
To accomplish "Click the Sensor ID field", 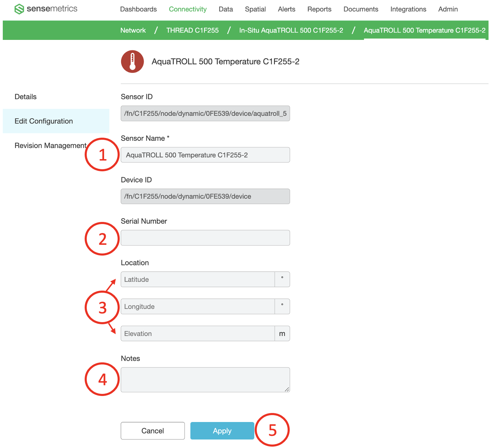I will (x=205, y=113).
